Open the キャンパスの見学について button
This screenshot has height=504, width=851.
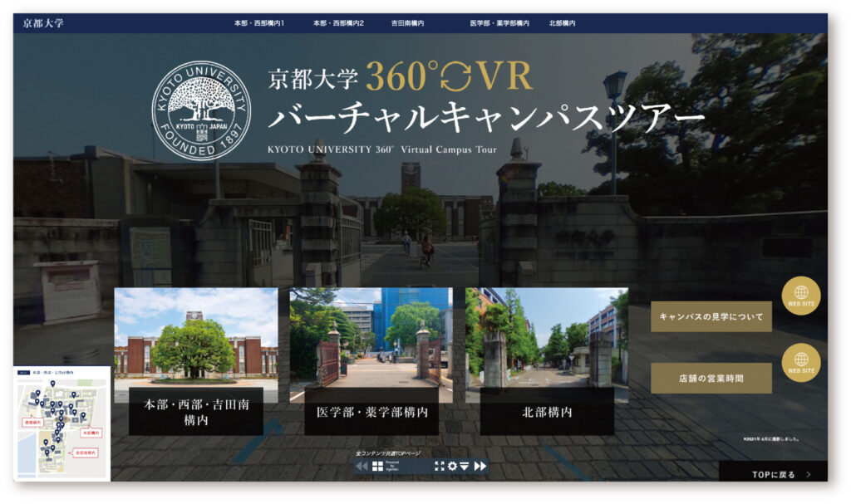click(x=711, y=316)
